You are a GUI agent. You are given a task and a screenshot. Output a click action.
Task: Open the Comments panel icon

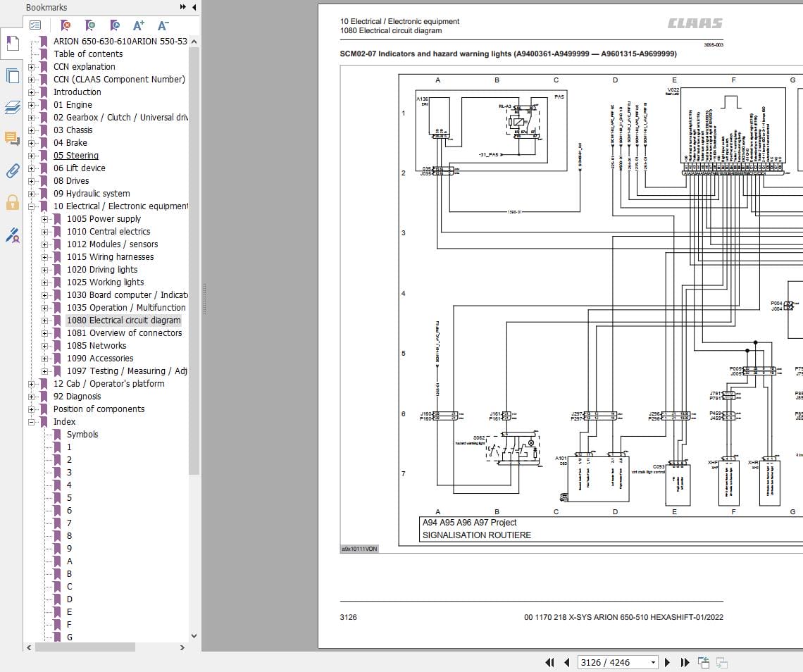tap(12, 138)
